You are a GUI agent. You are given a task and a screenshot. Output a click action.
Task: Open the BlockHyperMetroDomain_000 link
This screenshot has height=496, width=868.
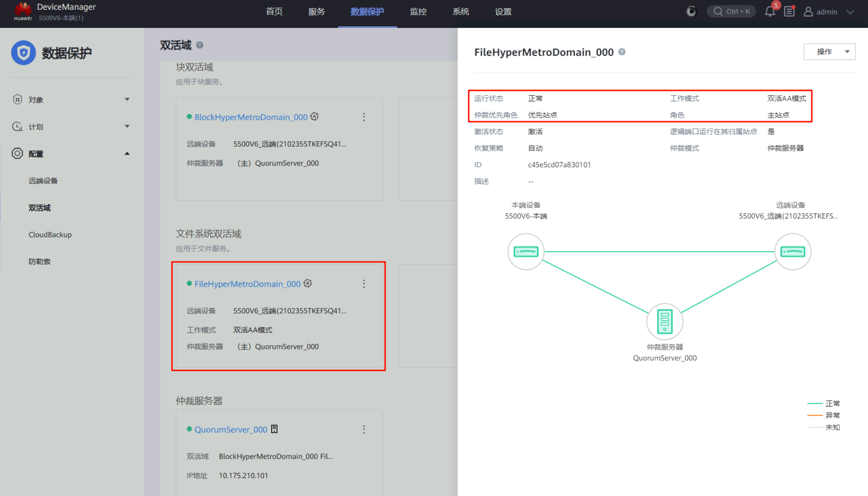coord(251,117)
